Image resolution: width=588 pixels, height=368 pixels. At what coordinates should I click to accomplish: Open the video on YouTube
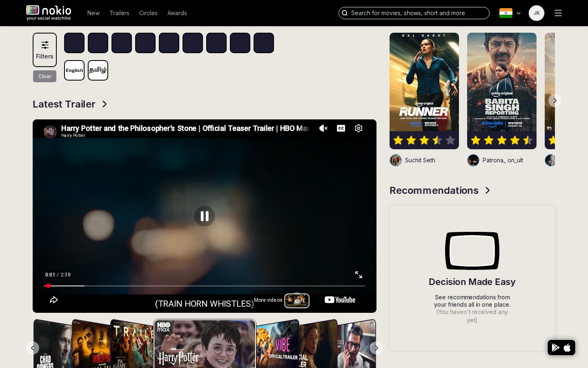pos(340,300)
